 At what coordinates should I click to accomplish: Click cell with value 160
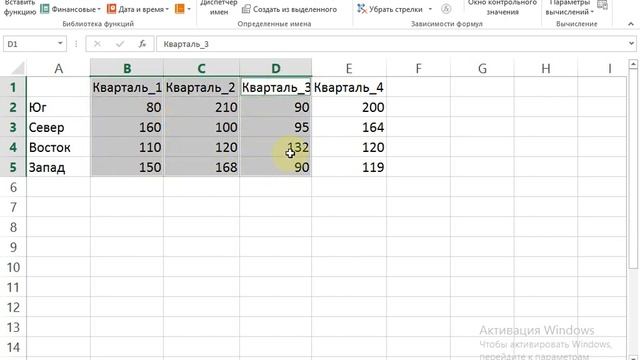tap(127, 127)
